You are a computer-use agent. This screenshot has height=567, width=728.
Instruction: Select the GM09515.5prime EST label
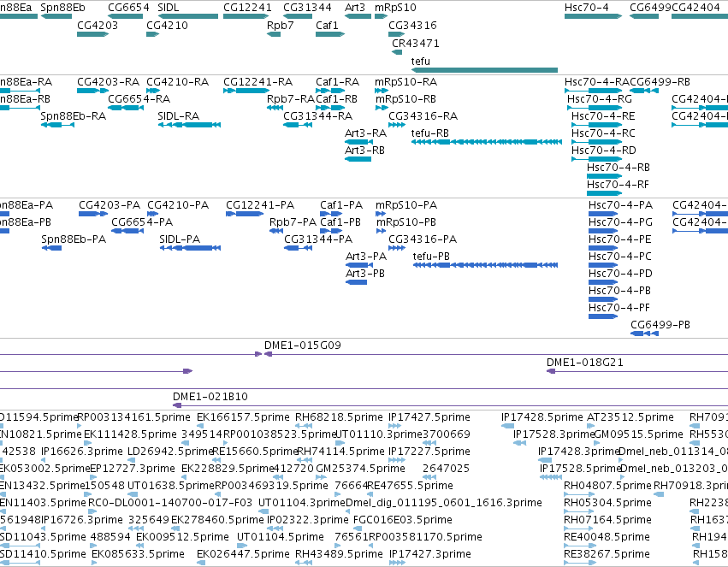pos(639,434)
